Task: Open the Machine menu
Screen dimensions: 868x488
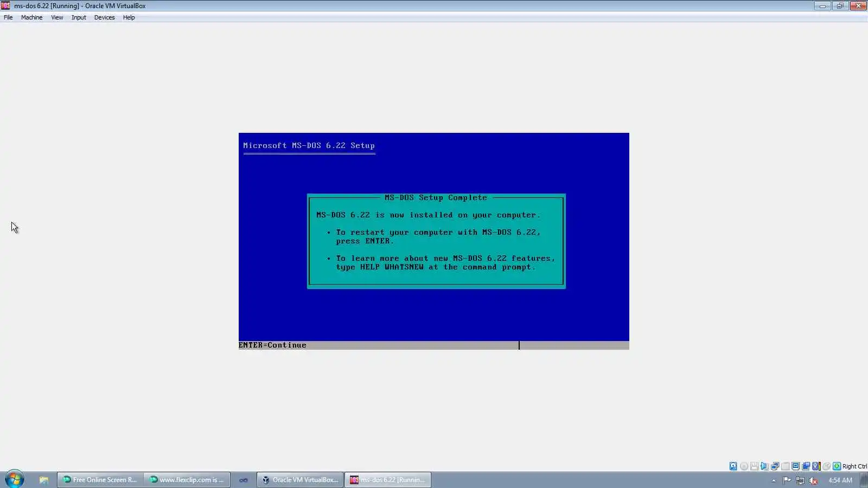Action: tap(31, 17)
